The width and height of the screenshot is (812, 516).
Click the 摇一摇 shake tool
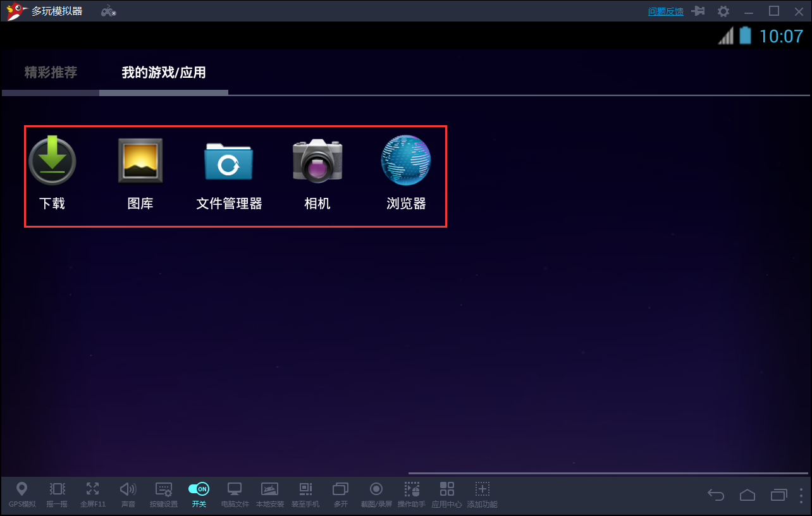[x=57, y=494]
